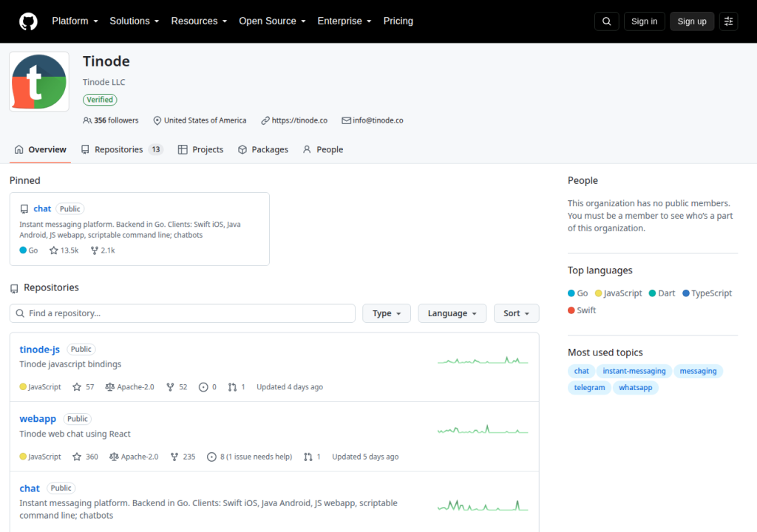
Task: Filter by Go language
Action: point(578,293)
